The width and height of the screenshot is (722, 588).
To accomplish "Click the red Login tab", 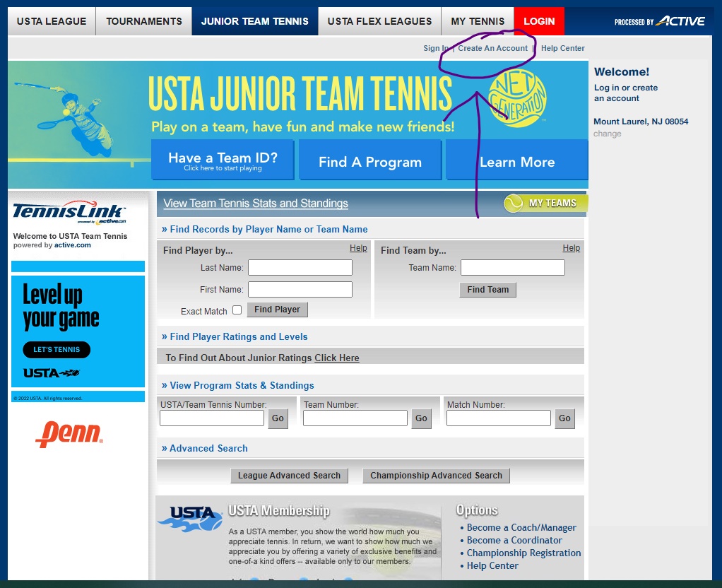I will (539, 21).
